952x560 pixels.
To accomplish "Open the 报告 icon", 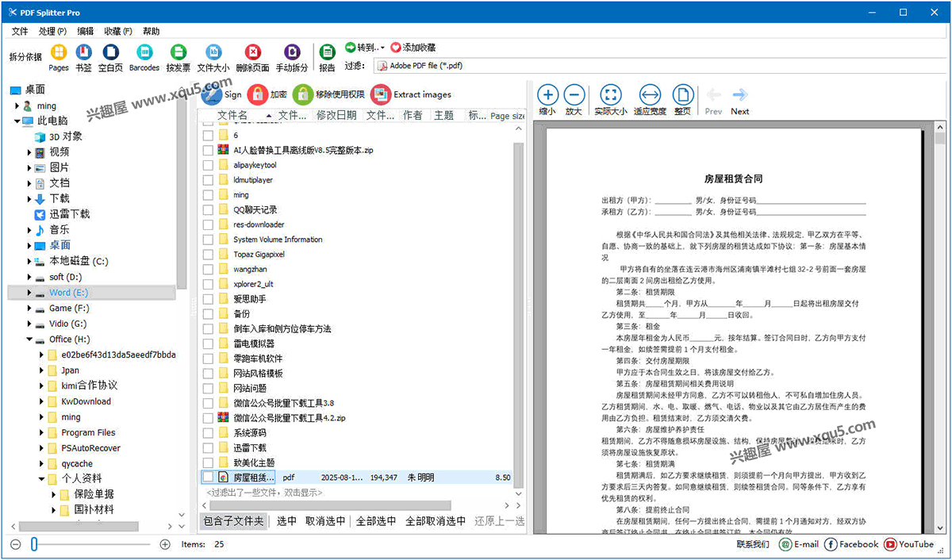I will pyautogui.click(x=327, y=52).
